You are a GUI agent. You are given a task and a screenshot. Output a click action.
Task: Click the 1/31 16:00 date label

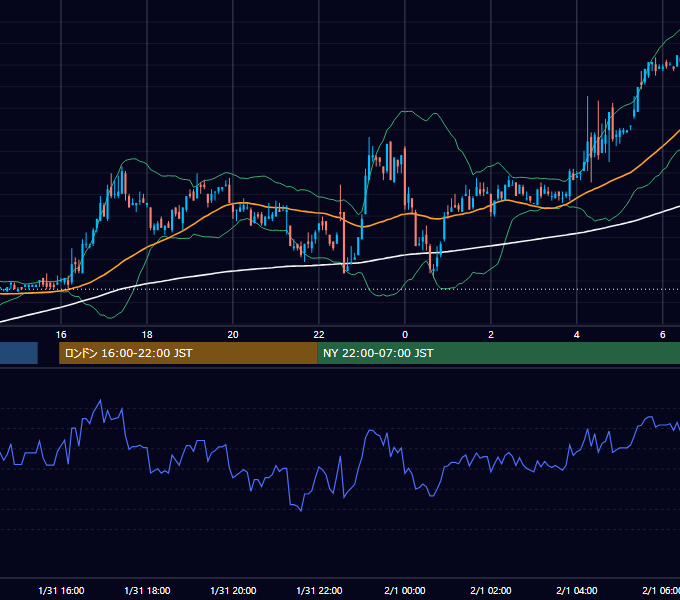61,590
